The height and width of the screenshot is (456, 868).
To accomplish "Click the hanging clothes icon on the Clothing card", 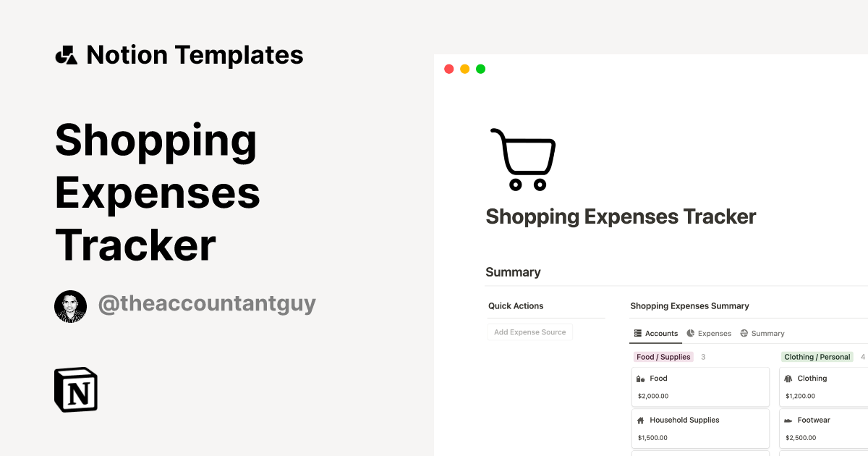I will click(x=790, y=378).
